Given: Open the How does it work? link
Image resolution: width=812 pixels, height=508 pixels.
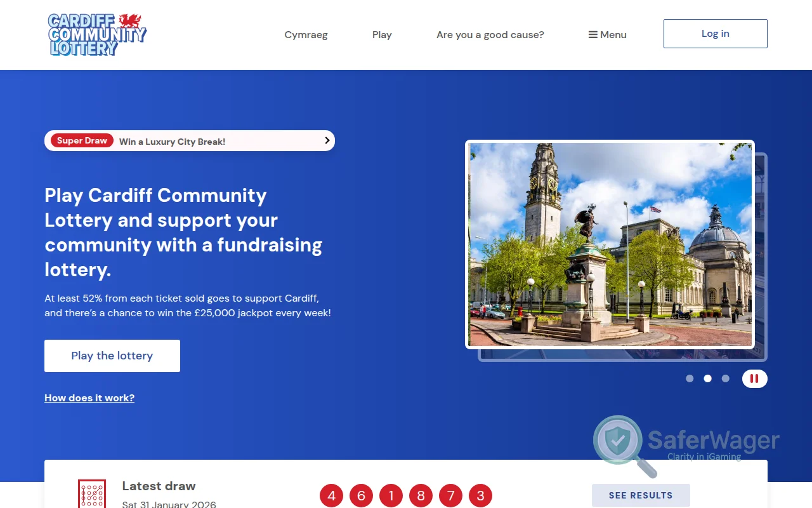Looking at the screenshot, I should 89,398.
